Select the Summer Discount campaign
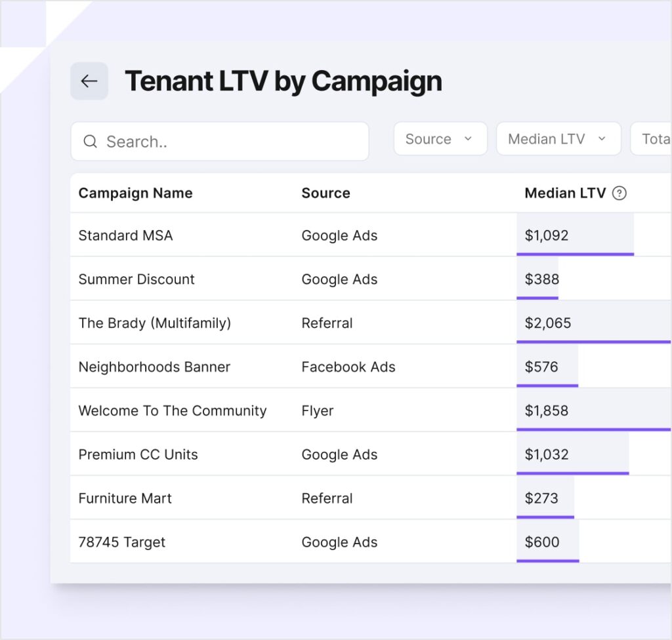 (136, 279)
